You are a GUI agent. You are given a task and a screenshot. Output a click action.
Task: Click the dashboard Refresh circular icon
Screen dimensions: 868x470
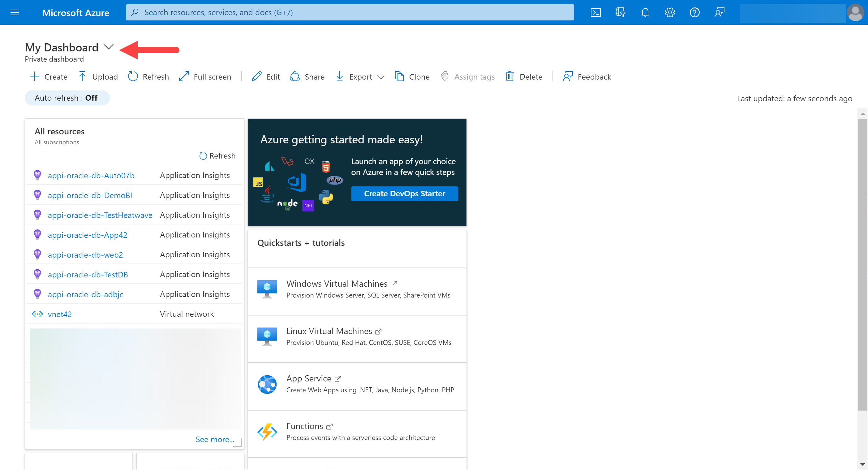point(133,76)
